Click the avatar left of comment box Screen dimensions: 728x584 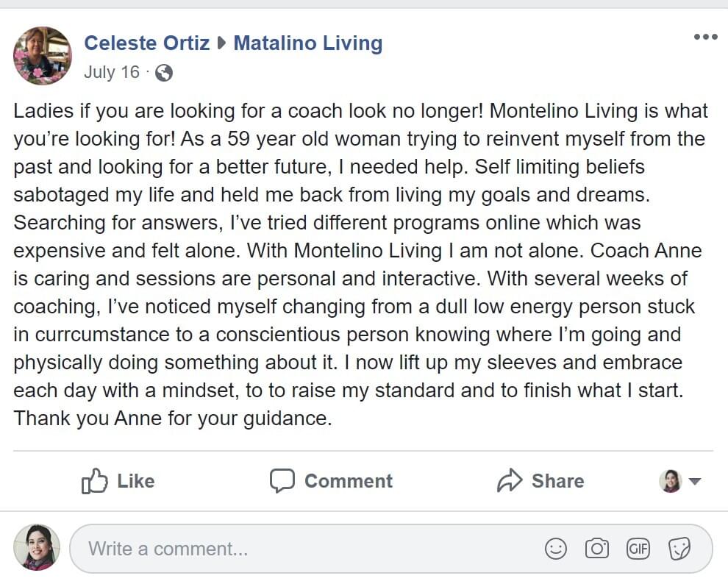point(37,548)
